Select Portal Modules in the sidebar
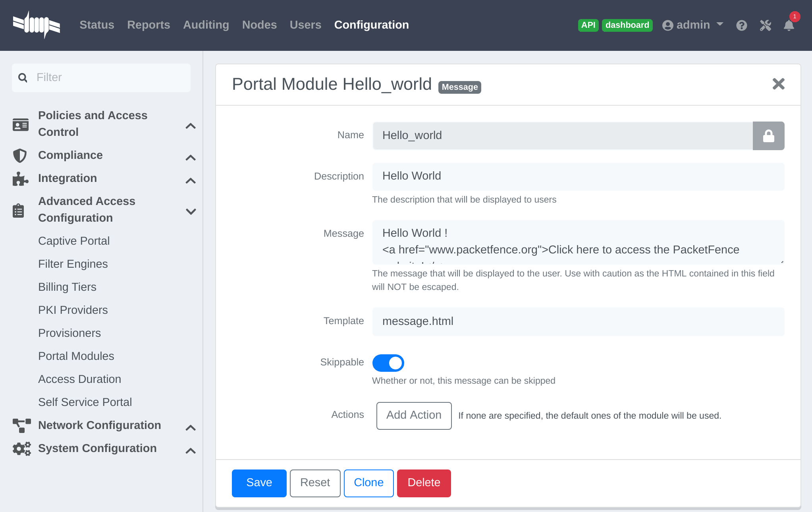The image size is (812, 512). [76, 356]
